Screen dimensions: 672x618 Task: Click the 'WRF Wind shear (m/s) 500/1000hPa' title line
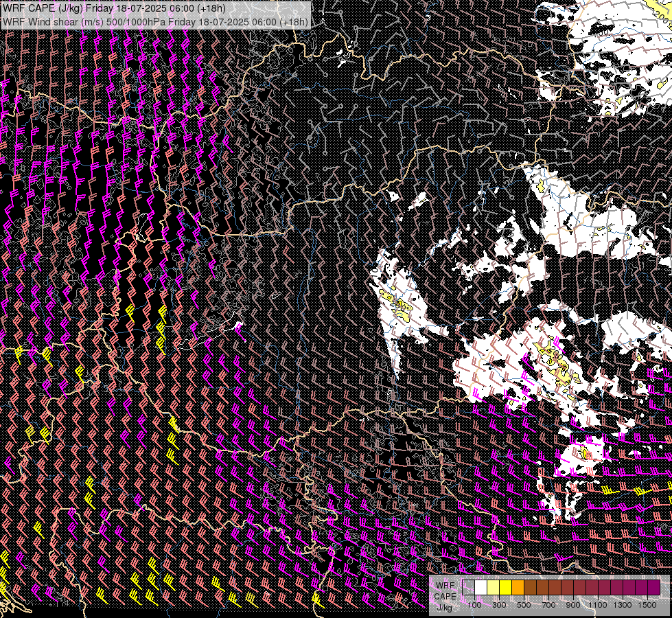tap(154, 22)
